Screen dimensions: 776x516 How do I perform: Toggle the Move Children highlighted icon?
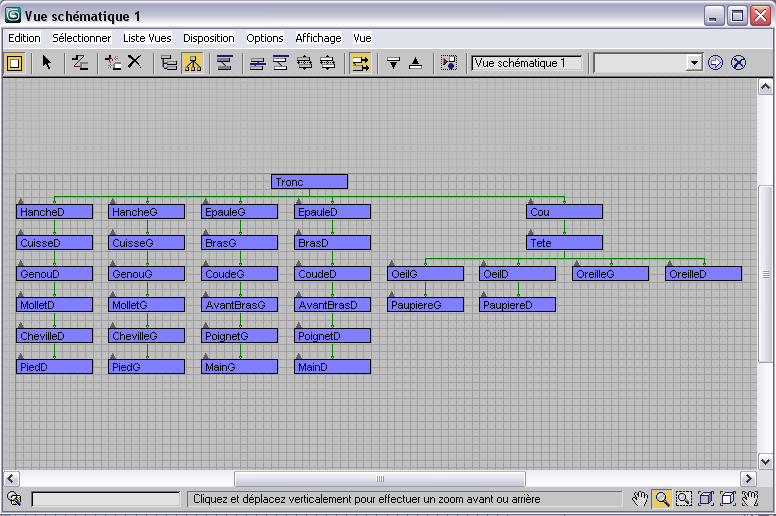(360, 63)
